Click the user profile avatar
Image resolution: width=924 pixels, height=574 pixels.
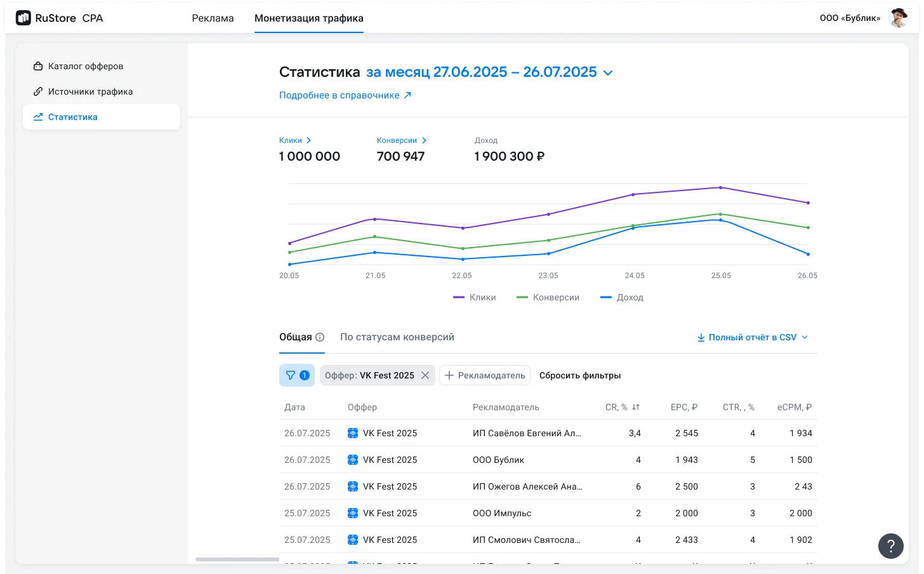899,18
